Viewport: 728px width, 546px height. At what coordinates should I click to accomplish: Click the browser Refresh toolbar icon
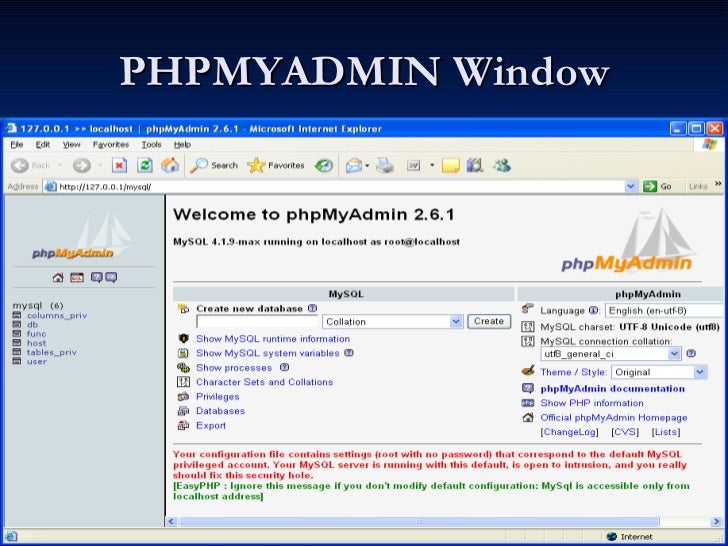pos(144,165)
